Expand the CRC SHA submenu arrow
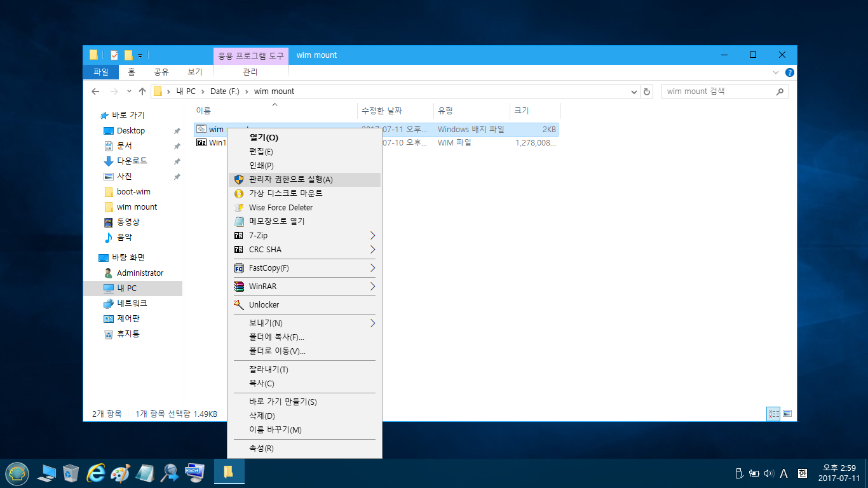868x488 pixels. coord(373,249)
